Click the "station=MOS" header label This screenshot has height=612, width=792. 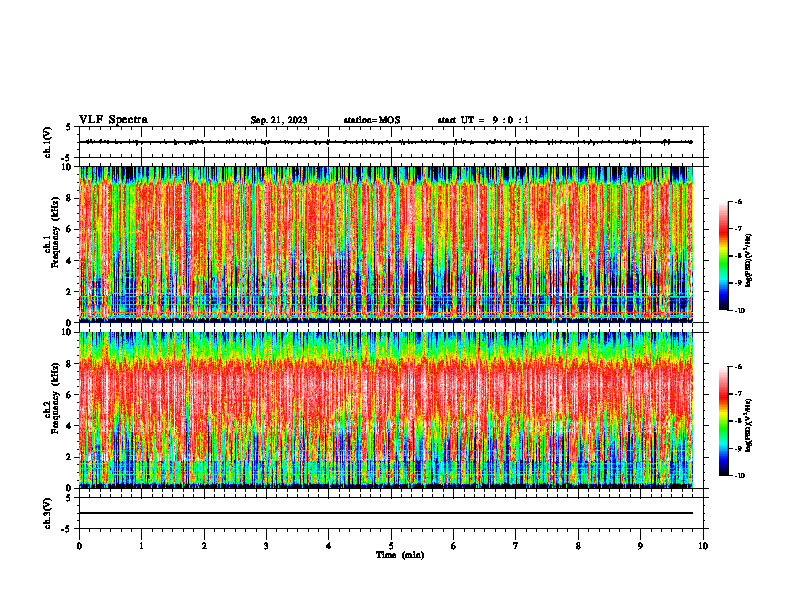coord(372,120)
